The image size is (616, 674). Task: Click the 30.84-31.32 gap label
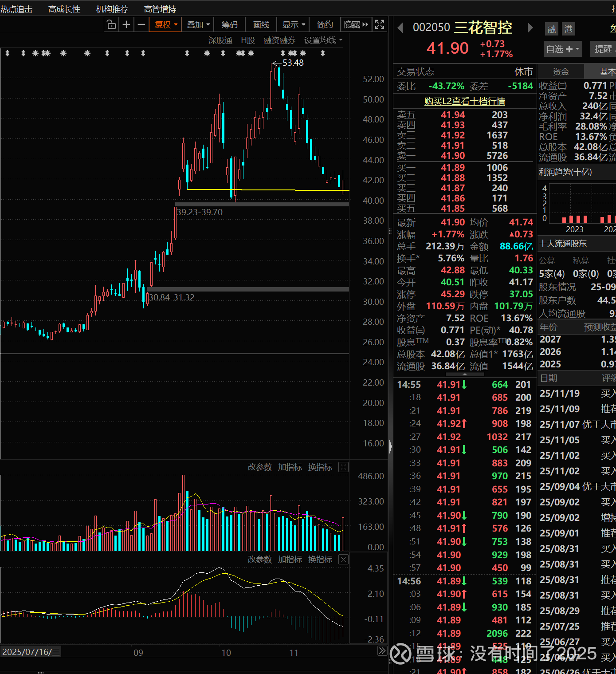pos(172,297)
